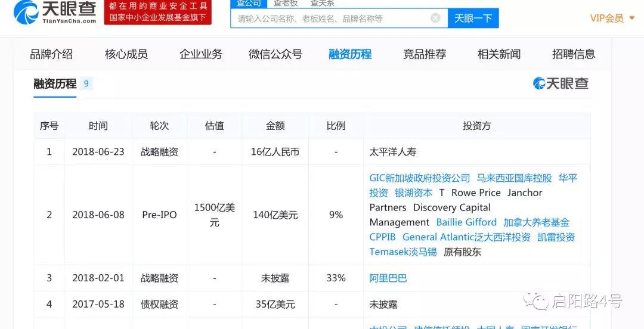The height and width of the screenshot is (329, 644).
Task: Clear the search box with X icon
Action: pyautogui.click(x=435, y=18)
